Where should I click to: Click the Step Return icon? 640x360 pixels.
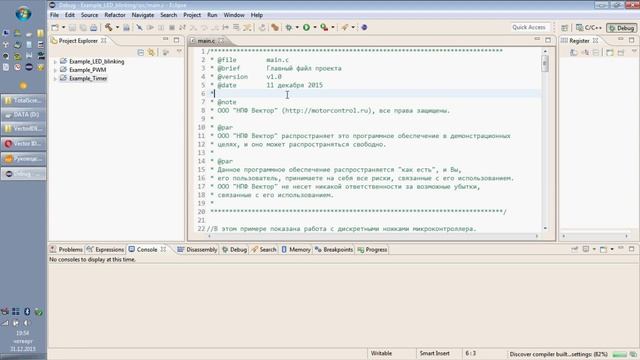point(214,27)
